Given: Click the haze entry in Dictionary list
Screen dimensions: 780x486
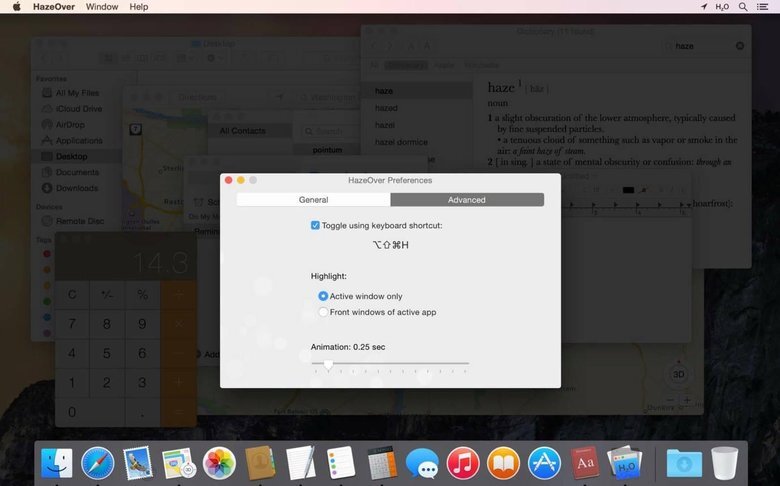Looking at the screenshot, I should click(417, 91).
